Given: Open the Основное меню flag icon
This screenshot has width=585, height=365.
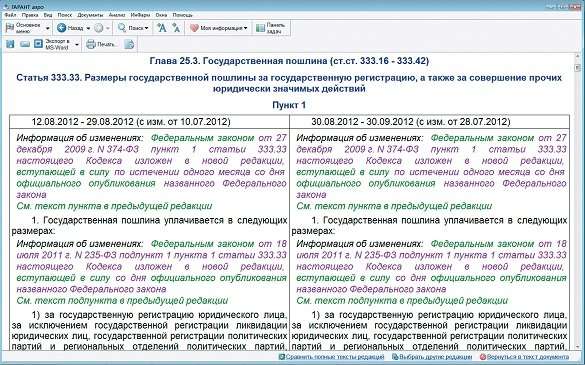Looking at the screenshot, I should (x=10, y=28).
